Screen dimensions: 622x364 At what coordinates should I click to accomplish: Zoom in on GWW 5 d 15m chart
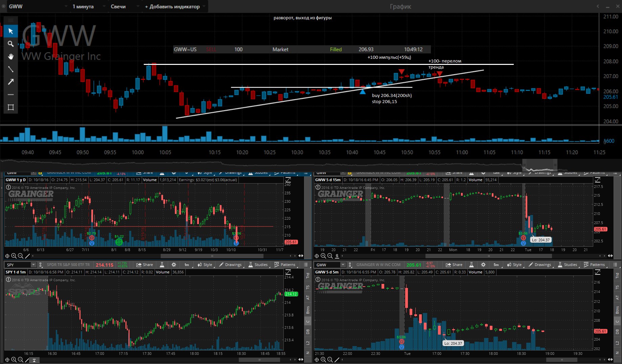tap(323, 256)
